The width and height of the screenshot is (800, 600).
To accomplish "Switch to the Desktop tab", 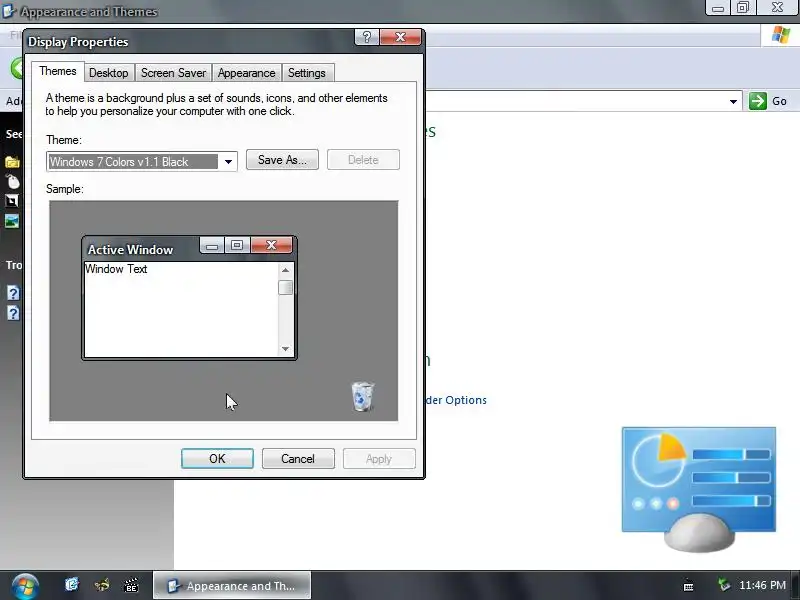I will click(109, 73).
